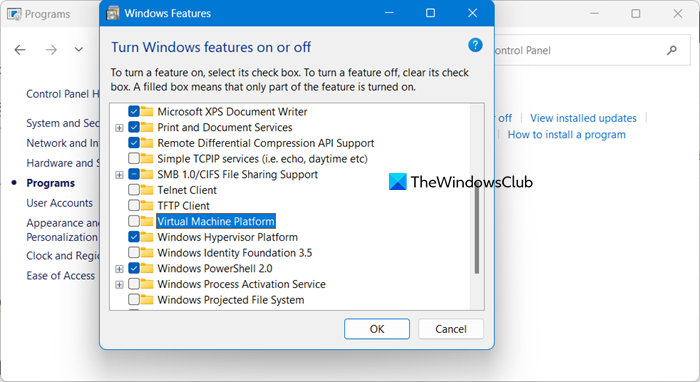The image size is (700, 382).
Task: Click the search magnifier icon
Action: [x=671, y=50]
